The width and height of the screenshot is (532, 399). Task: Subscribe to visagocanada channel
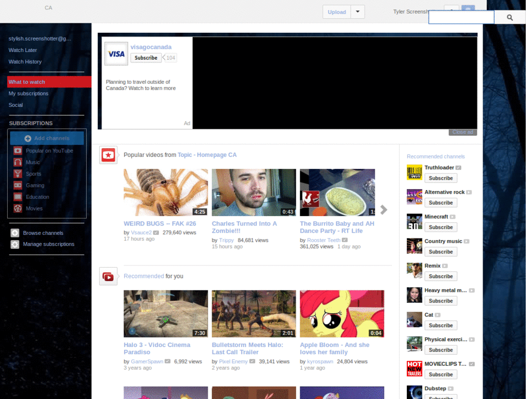click(146, 58)
